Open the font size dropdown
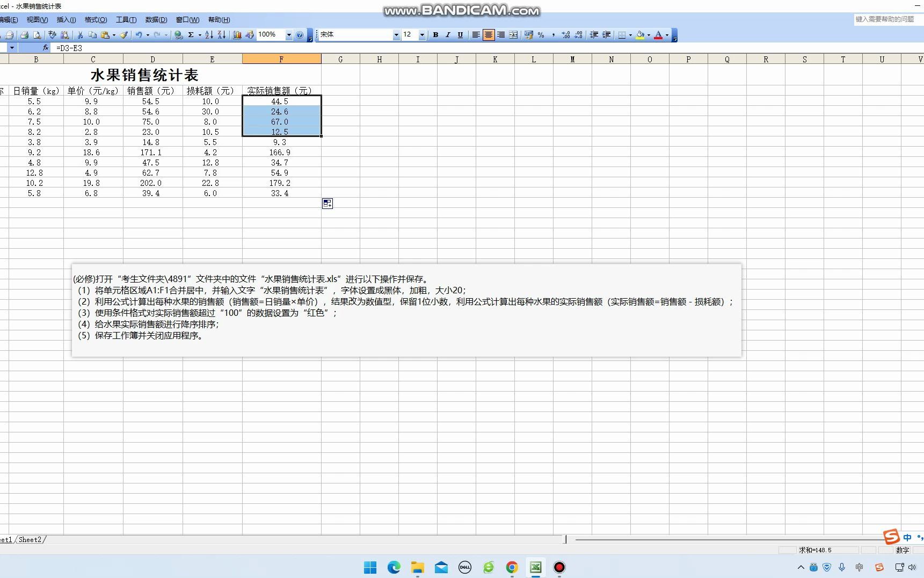The height and width of the screenshot is (578, 924). 422,35
